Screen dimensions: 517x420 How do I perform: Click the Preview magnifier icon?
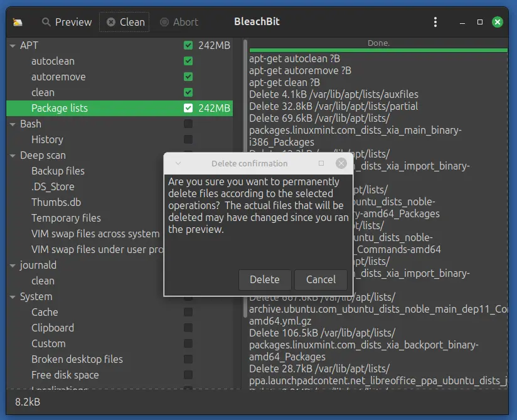click(46, 22)
